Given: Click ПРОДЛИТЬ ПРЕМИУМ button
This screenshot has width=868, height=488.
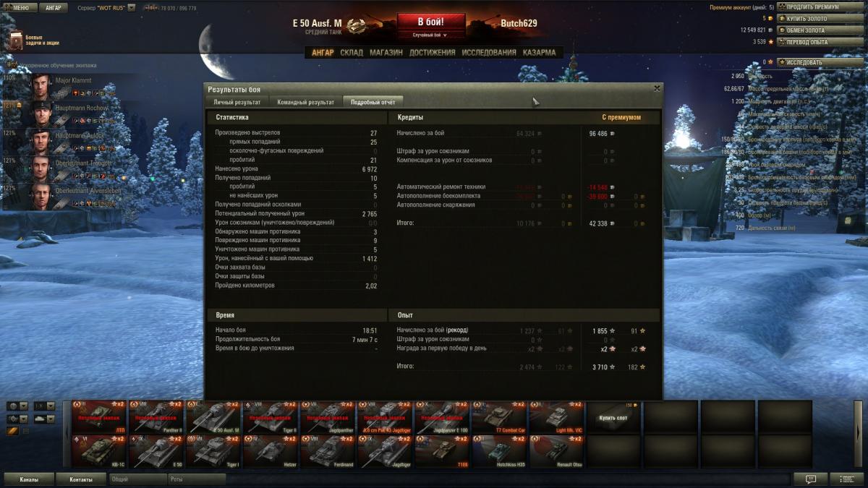Looking at the screenshot, I should [x=820, y=7].
